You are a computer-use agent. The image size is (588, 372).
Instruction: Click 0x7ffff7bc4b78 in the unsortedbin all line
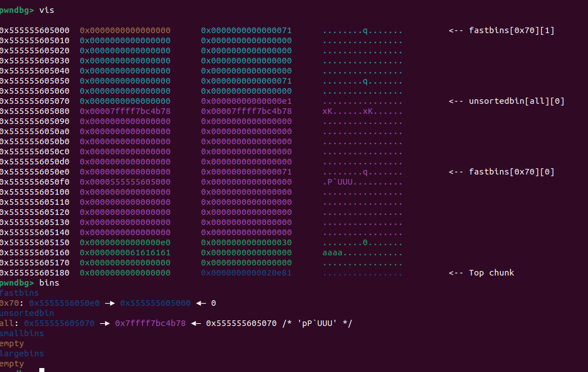pos(150,323)
